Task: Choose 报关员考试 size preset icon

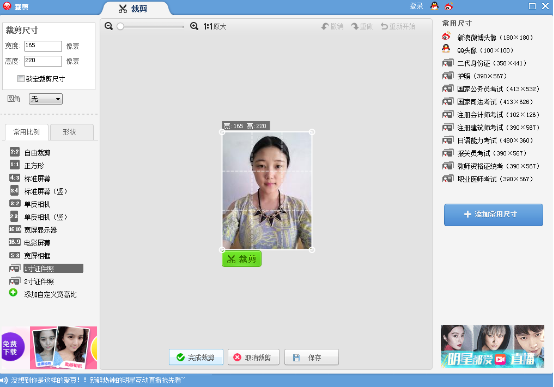Action: (x=447, y=153)
